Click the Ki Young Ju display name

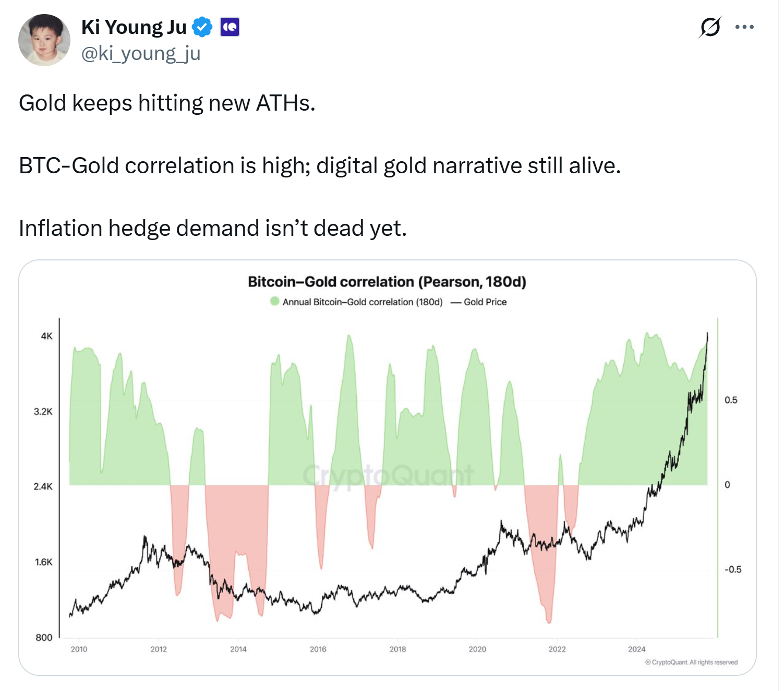click(x=134, y=27)
